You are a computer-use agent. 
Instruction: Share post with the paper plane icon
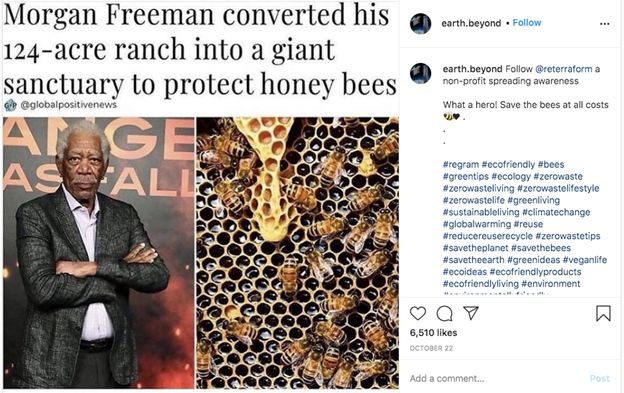click(471, 313)
